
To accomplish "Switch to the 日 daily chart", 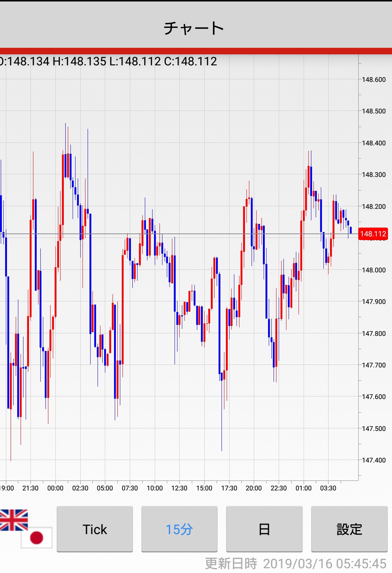I will click(x=264, y=529).
